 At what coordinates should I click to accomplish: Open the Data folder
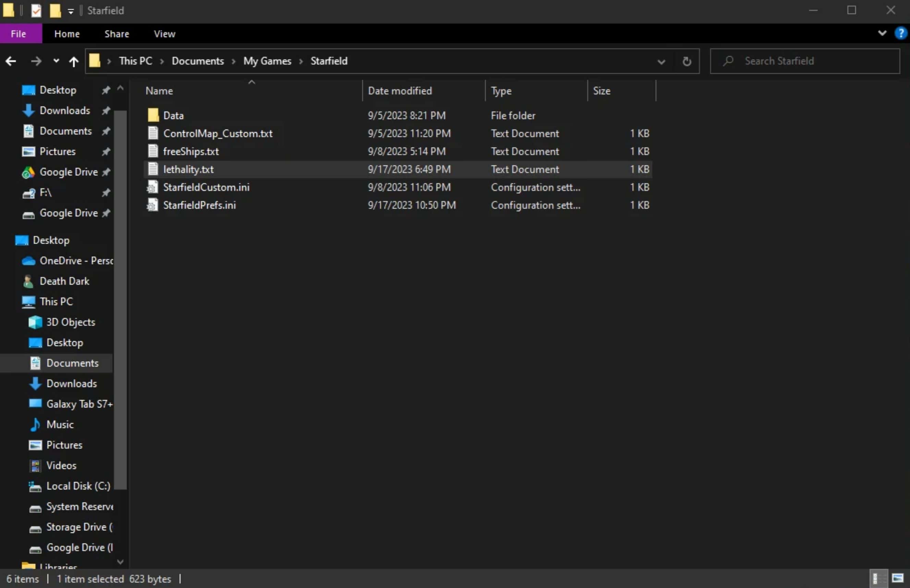[x=173, y=115]
